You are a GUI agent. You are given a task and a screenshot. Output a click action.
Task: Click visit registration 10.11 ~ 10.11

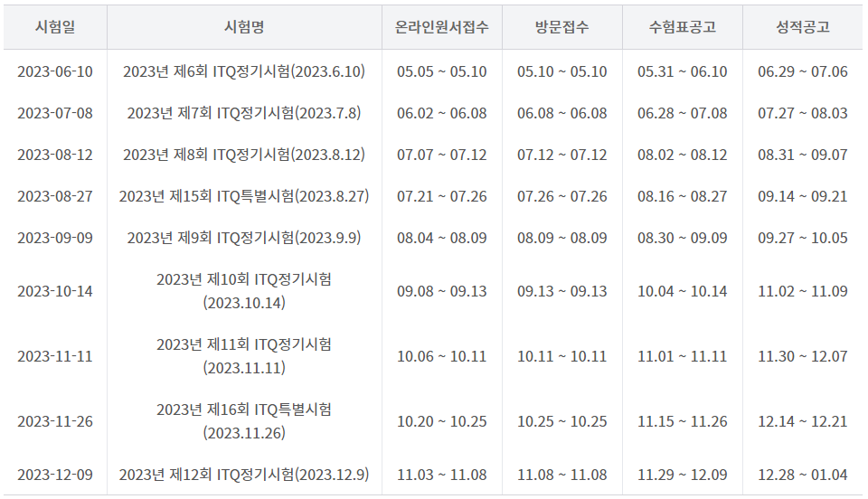pos(561,356)
